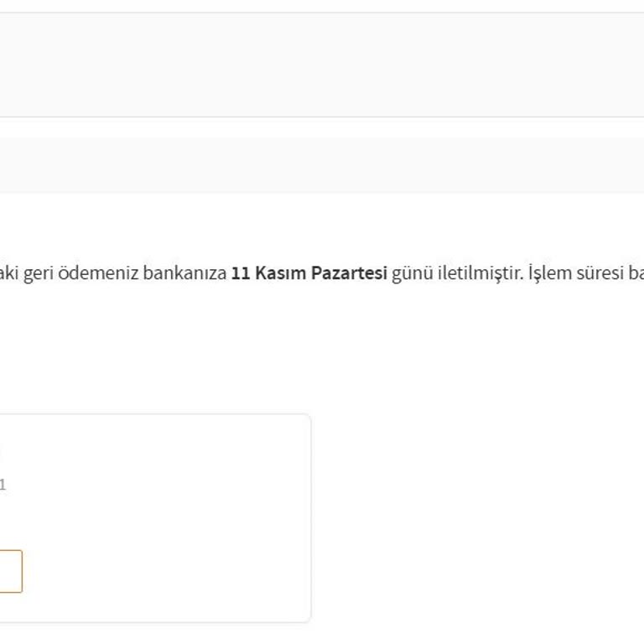Click the word "bankanıza" in the refund message
The height and width of the screenshot is (644, 644).
click(x=184, y=274)
